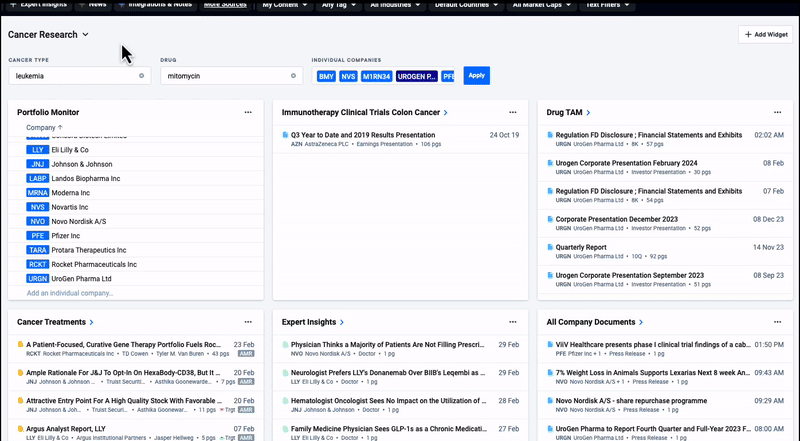Click the MRNA ticker badge

click(x=37, y=193)
